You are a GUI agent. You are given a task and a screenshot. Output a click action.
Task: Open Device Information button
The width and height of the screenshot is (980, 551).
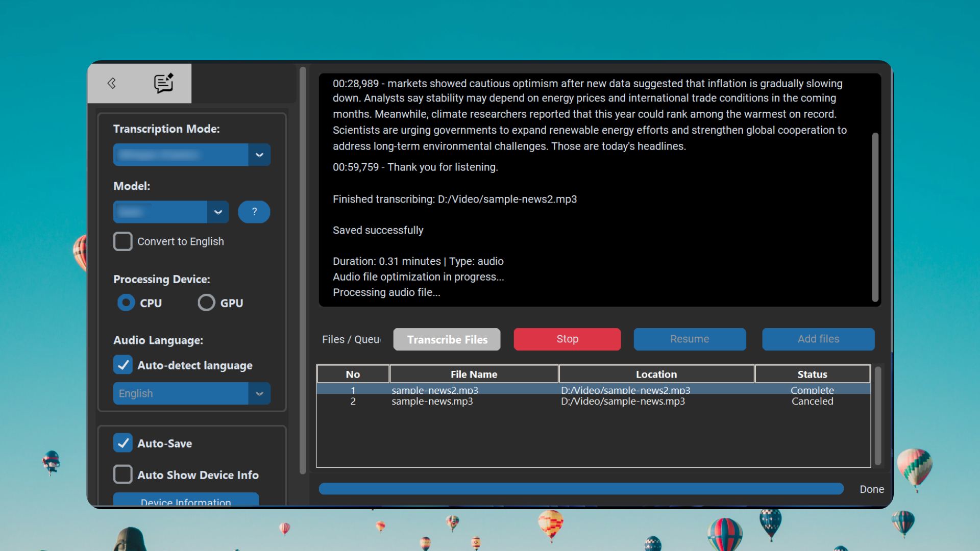[x=186, y=500]
